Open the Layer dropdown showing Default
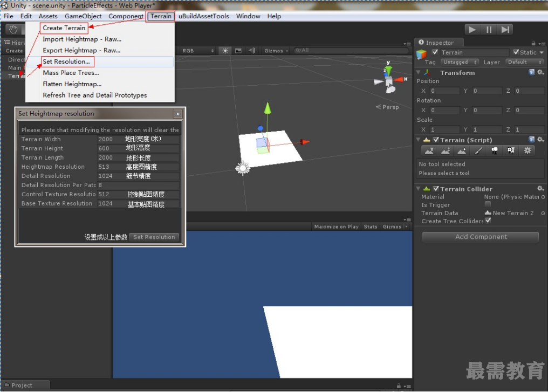Screen dimensions: 548x392 [x=525, y=62]
